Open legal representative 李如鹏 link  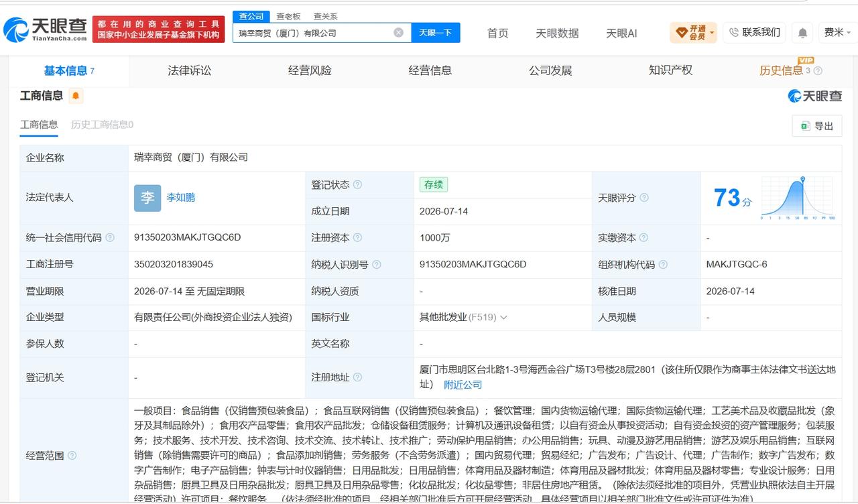pos(181,198)
